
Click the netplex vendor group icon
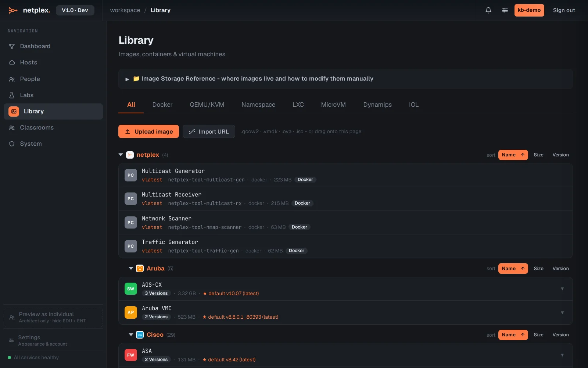click(x=130, y=155)
